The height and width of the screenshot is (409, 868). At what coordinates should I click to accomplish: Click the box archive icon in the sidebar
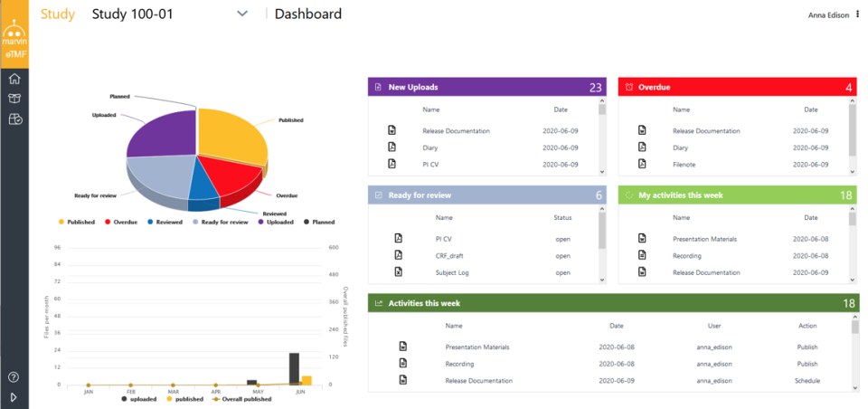(x=14, y=99)
